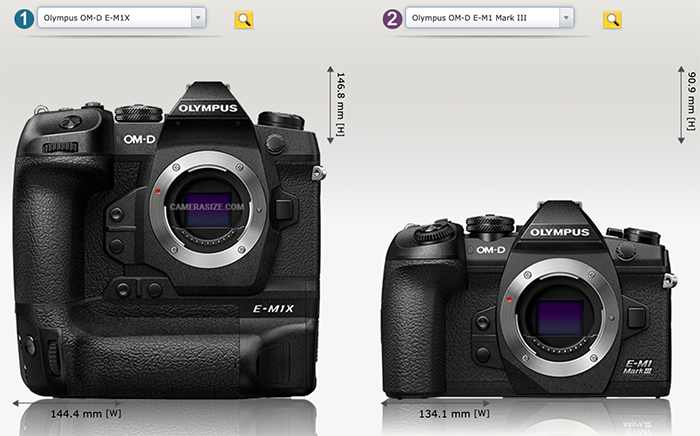Click the vertical height arrow beside 146.8 mm
Image resolution: width=700 pixels, height=436 pixels.
329,106
